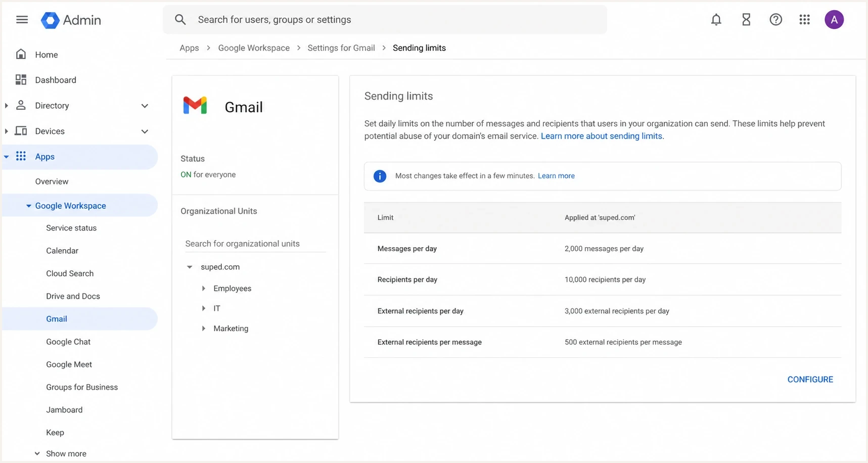Click the Devices icon in sidebar

(x=21, y=131)
